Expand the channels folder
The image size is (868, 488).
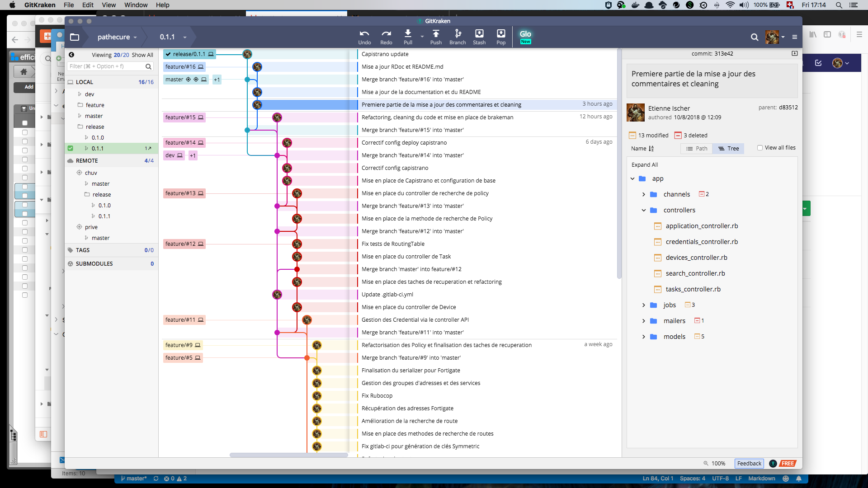point(644,194)
